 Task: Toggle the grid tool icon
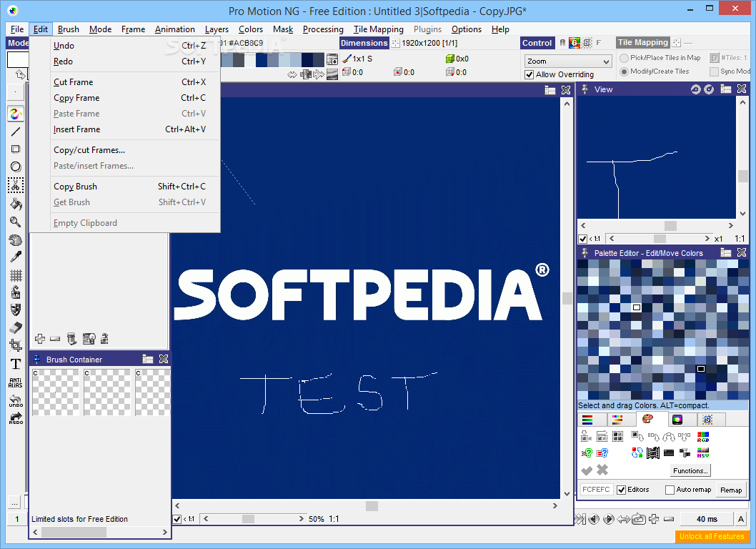click(x=16, y=275)
